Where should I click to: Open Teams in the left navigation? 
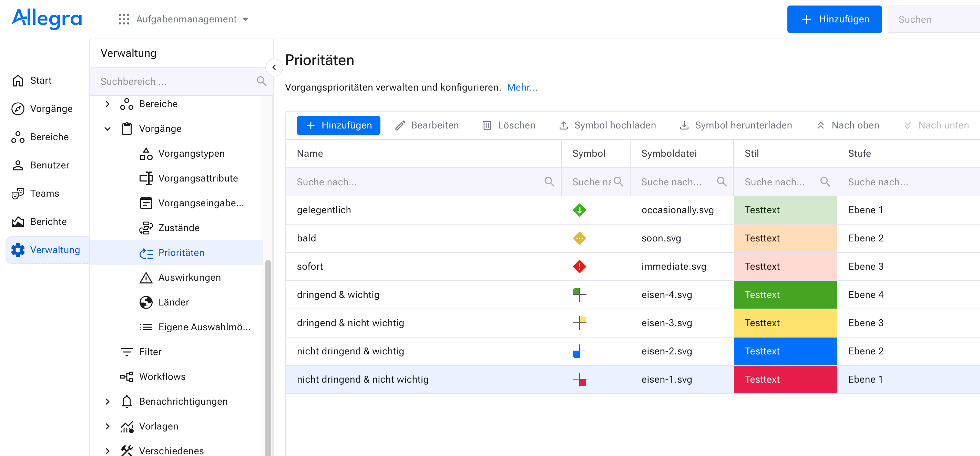(x=35, y=193)
